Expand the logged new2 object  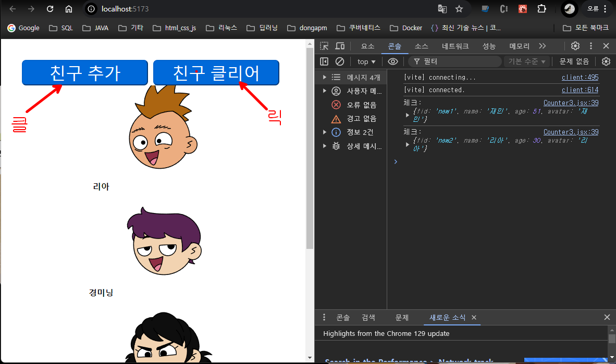pos(408,144)
